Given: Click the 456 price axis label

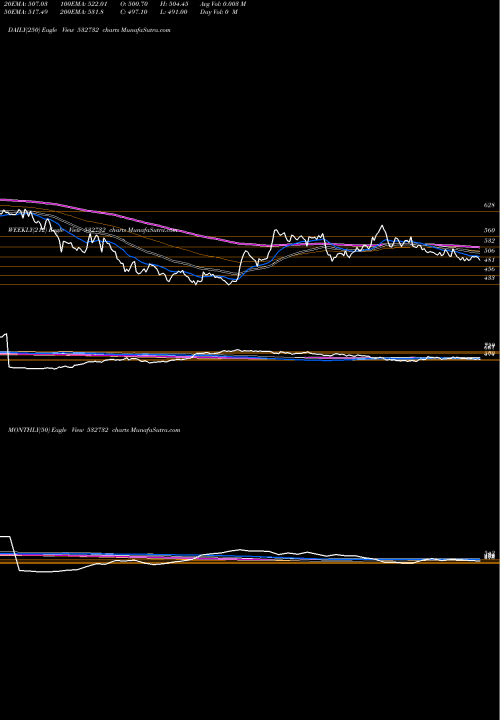Looking at the screenshot, I should 489,269.
